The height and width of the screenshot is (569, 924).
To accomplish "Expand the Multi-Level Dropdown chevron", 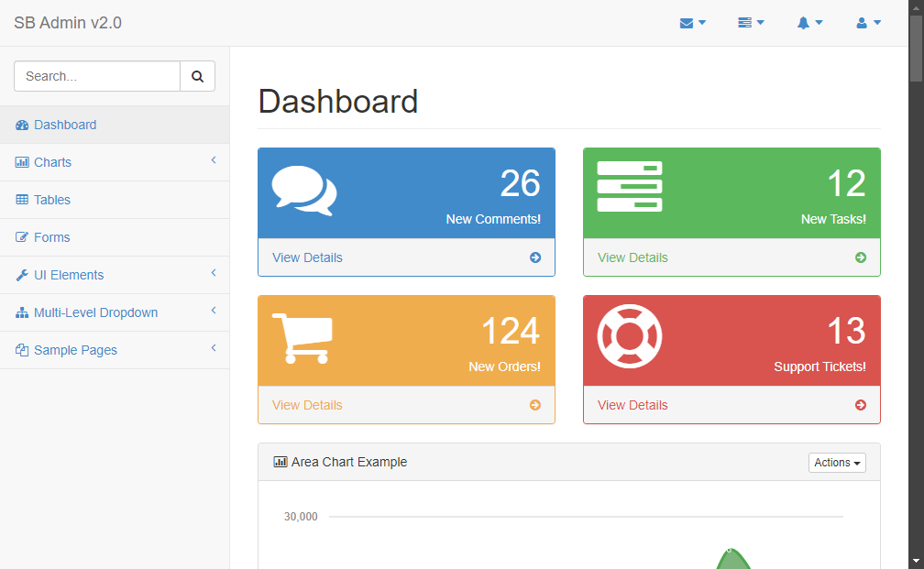I will point(214,311).
